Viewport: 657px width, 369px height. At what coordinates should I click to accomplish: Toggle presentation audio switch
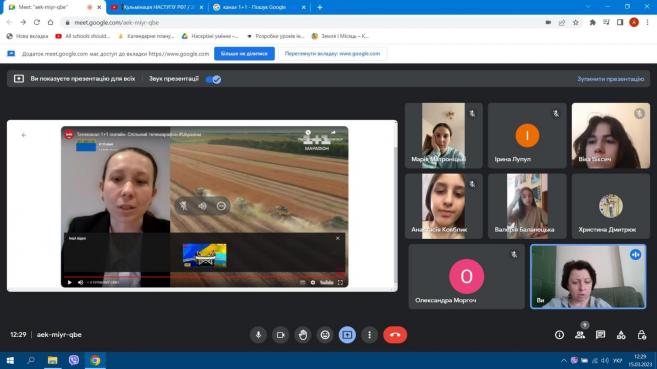click(x=214, y=79)
